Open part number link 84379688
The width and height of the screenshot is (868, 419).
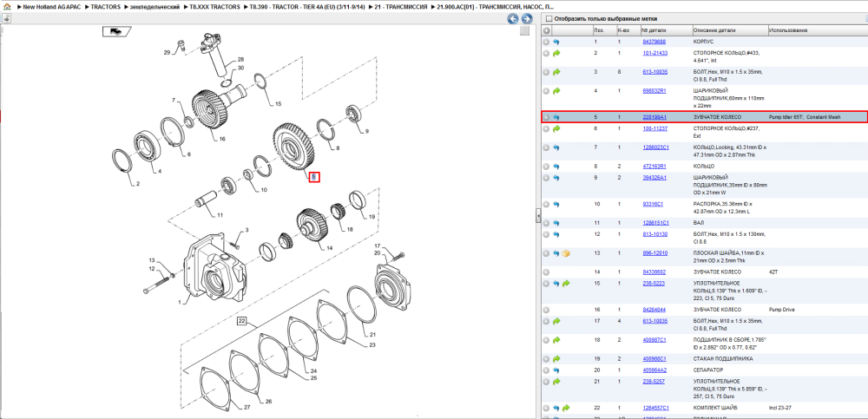click(654, 42)
